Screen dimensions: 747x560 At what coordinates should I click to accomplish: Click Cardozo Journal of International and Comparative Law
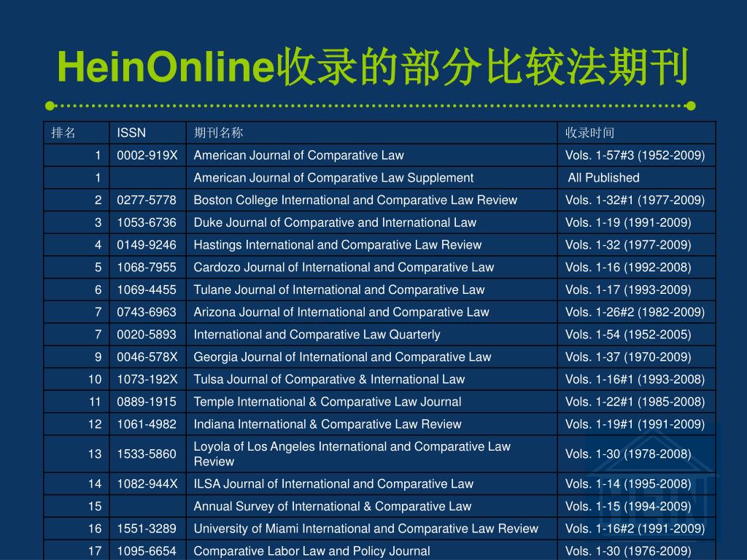[x=344, y=267]
